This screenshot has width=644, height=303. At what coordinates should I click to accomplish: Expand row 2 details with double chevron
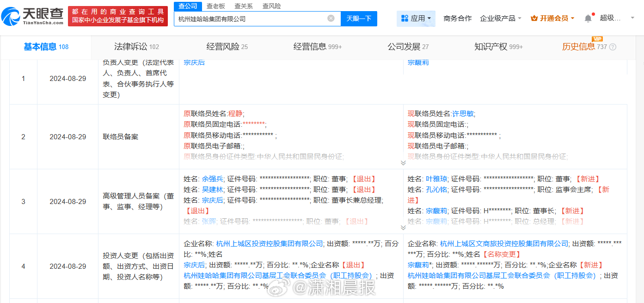(x=403, y=163)
